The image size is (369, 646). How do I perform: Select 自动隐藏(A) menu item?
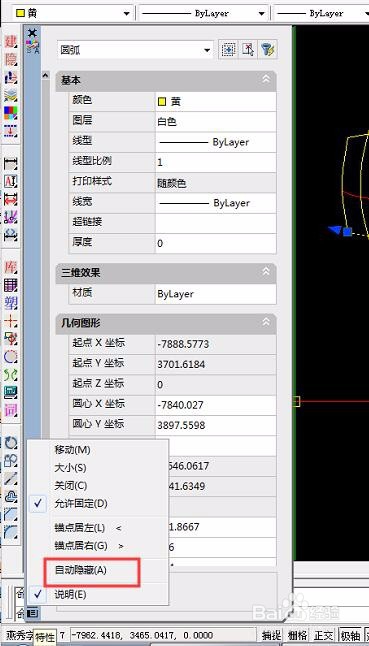pos(98,570)
